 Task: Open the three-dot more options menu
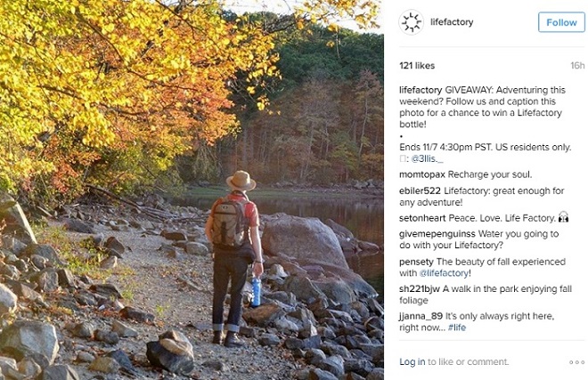click(578, 362)
